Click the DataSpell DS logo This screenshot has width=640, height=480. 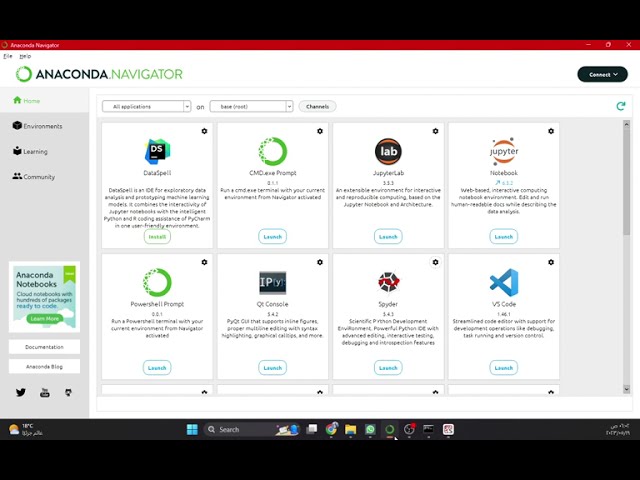tap(157, 151)
